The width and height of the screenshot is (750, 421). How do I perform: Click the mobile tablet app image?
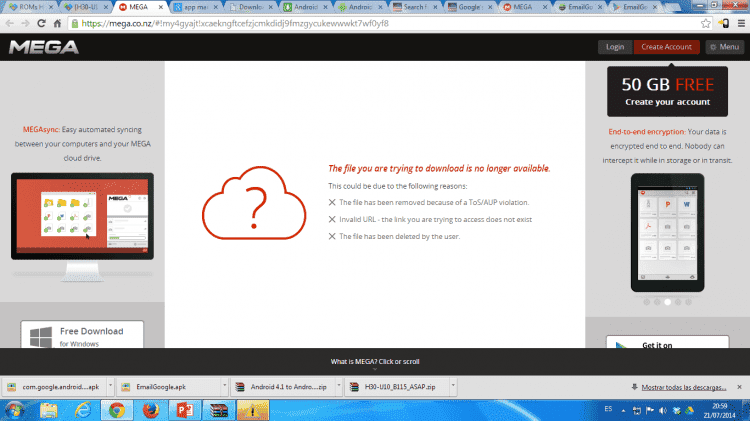[667, 233]
